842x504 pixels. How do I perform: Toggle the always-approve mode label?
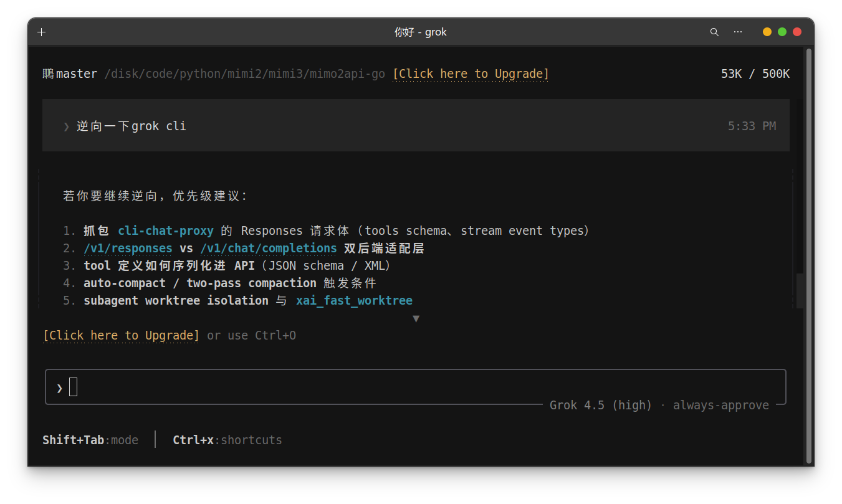721,406
